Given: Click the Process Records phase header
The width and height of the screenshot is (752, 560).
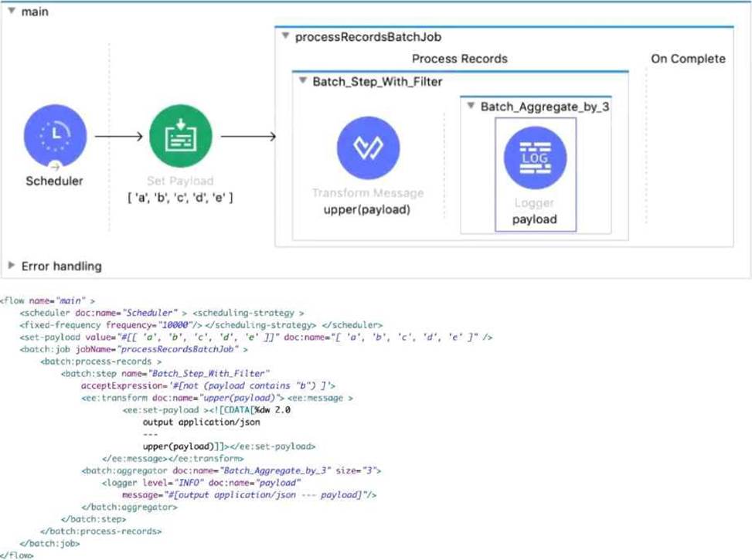Looking at the screenshot, I should click(x=459, y=59).
